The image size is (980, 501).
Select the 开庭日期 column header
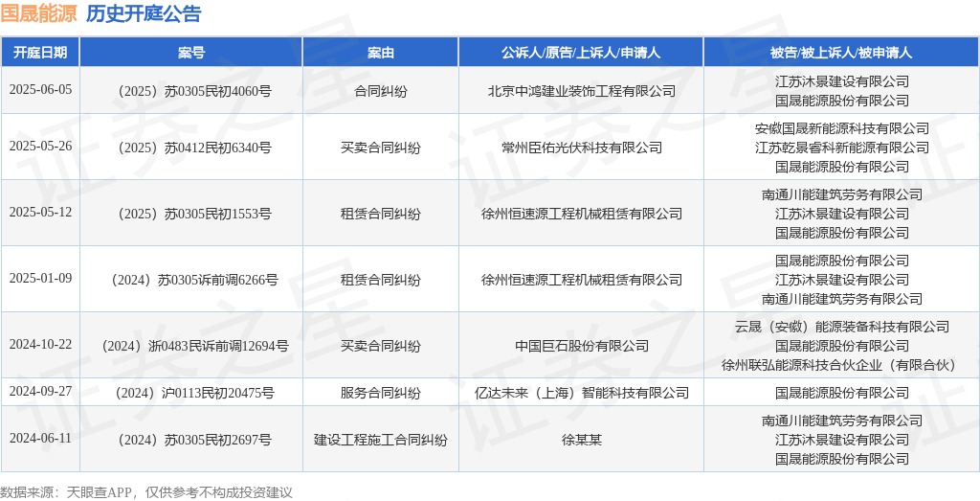point(40,53)
